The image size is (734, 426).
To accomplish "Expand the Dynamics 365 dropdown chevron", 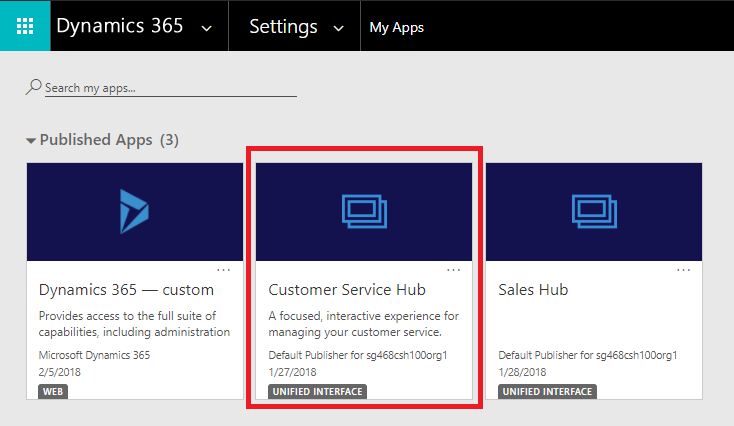I will tap(207, 28).
